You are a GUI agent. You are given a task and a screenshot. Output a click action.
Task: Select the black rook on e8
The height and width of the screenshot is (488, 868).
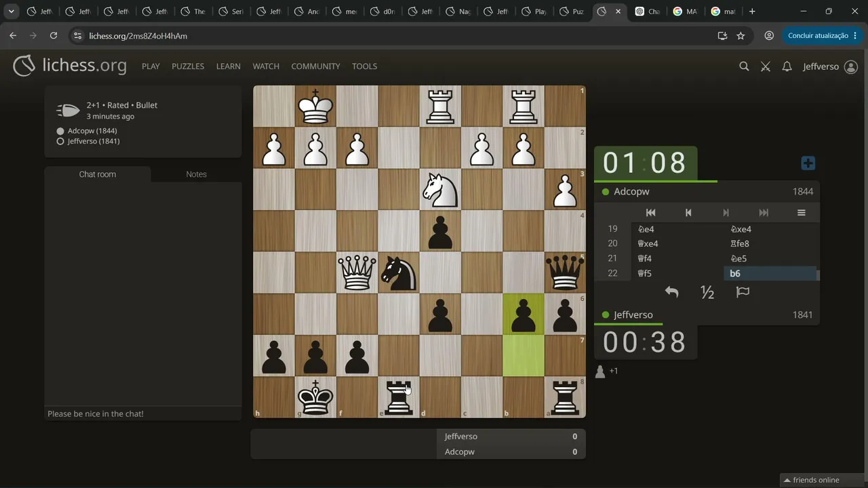pos(399,397)
